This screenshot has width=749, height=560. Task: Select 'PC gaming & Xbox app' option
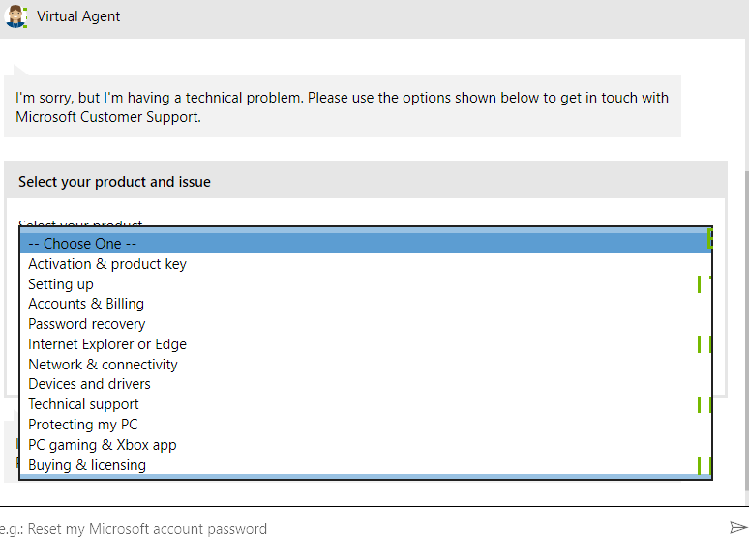point(366,445)
